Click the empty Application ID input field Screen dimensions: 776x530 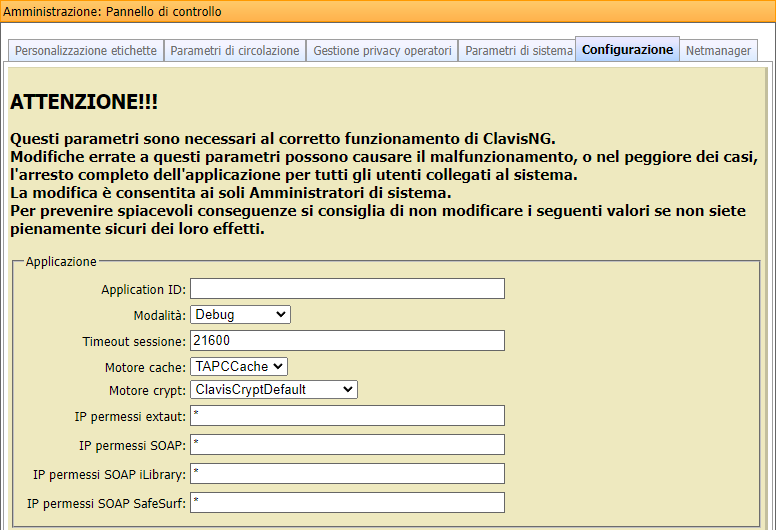347,289
